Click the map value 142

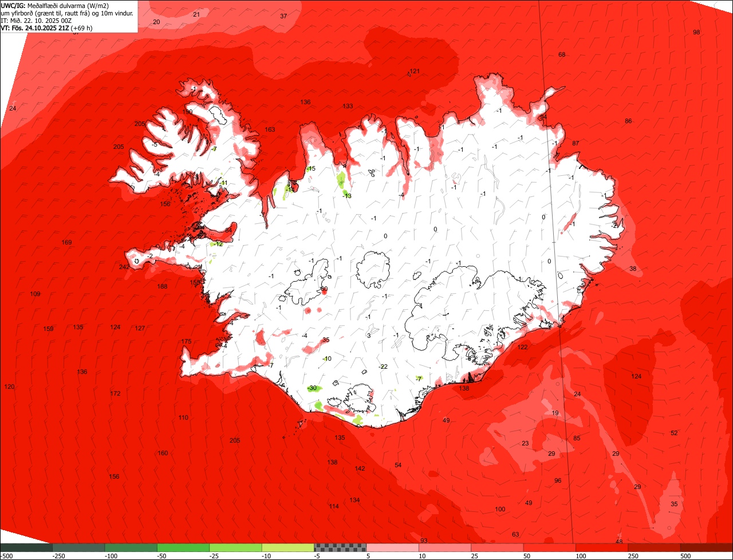coord(360,468)
